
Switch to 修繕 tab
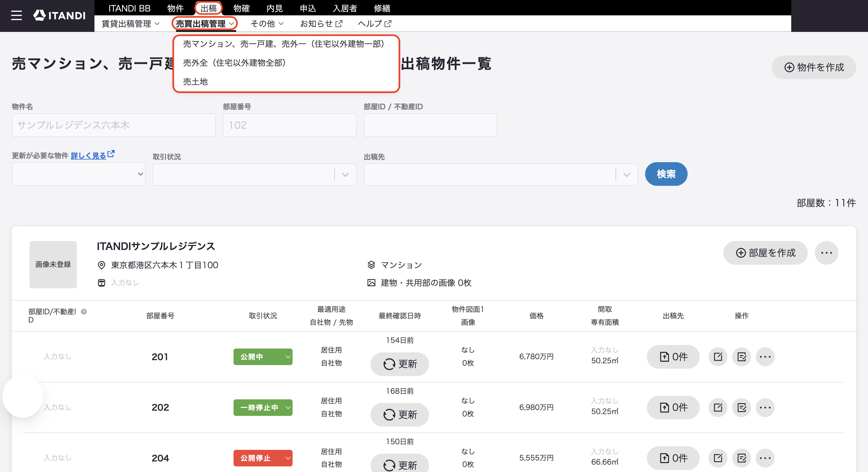(x=382, y=8)
